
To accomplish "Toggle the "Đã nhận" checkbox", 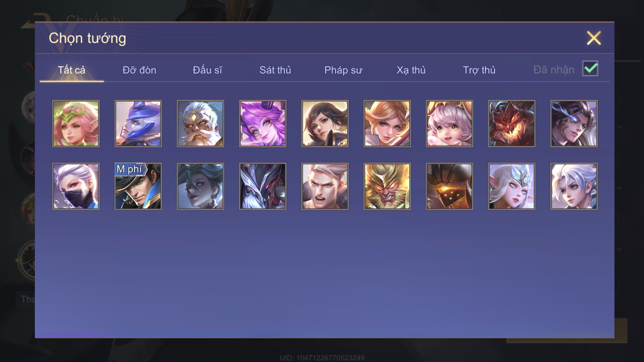I will [x=590, y=68].
